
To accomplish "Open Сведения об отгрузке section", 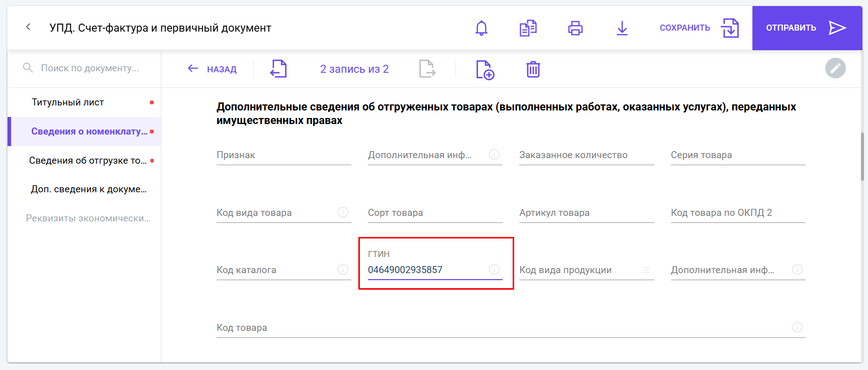I will coord(84,161).
